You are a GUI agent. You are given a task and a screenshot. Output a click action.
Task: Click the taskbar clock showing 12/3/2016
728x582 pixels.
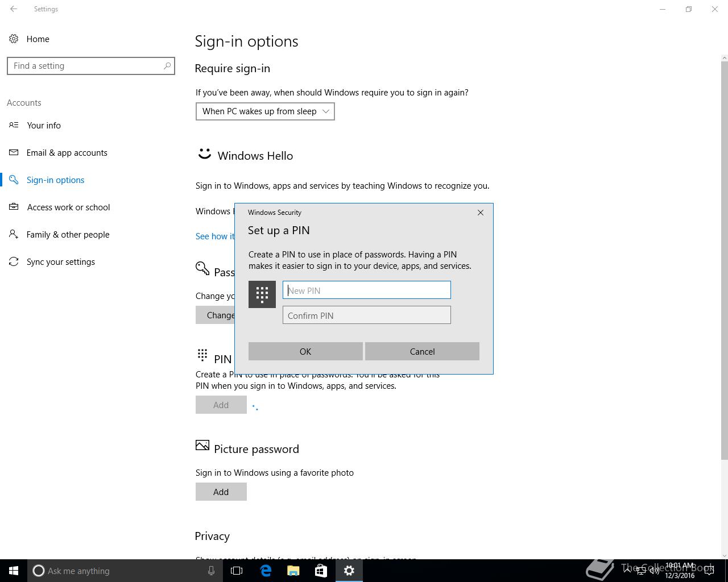point(680,571)
